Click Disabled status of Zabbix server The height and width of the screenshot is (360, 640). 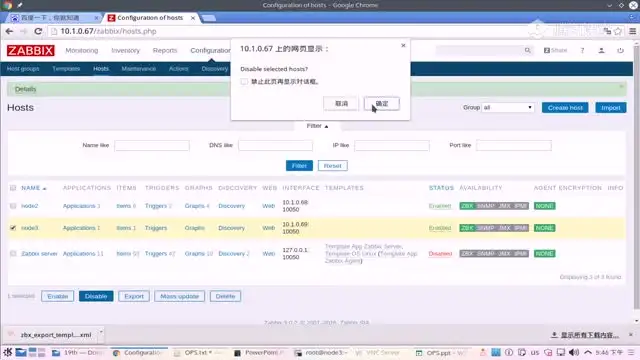(440, 253)
